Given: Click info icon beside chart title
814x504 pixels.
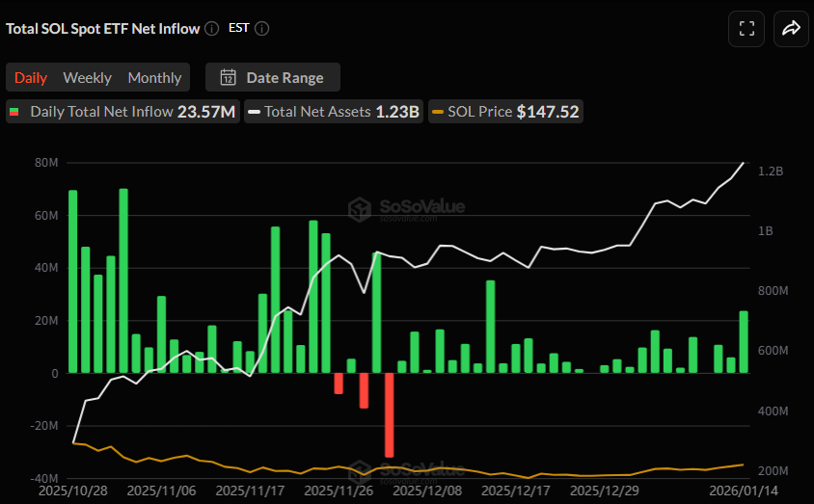Looking at the screenshot, I should pos(212,29).
